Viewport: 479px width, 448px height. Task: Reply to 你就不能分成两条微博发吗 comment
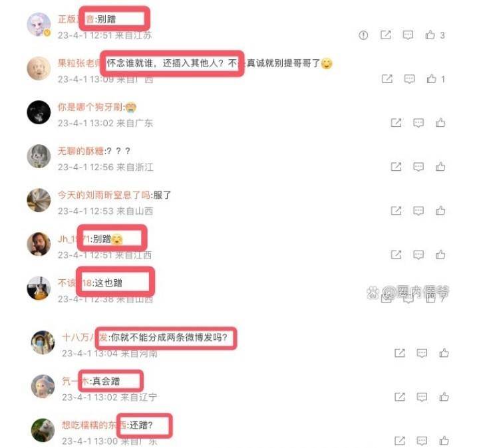[x=422, y=353]
